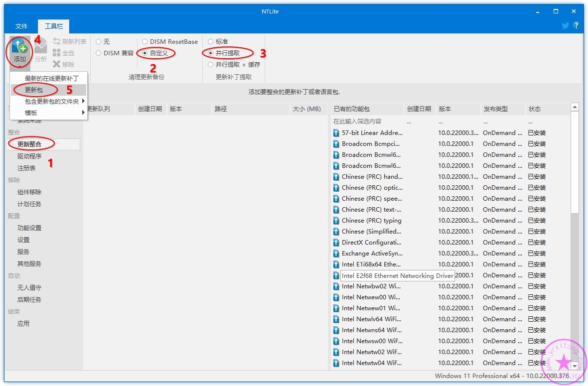Image resolution: width=588 pixels, height=386 pixels.
Task: Go to the 计划任务 page
Action: (29, 204)
